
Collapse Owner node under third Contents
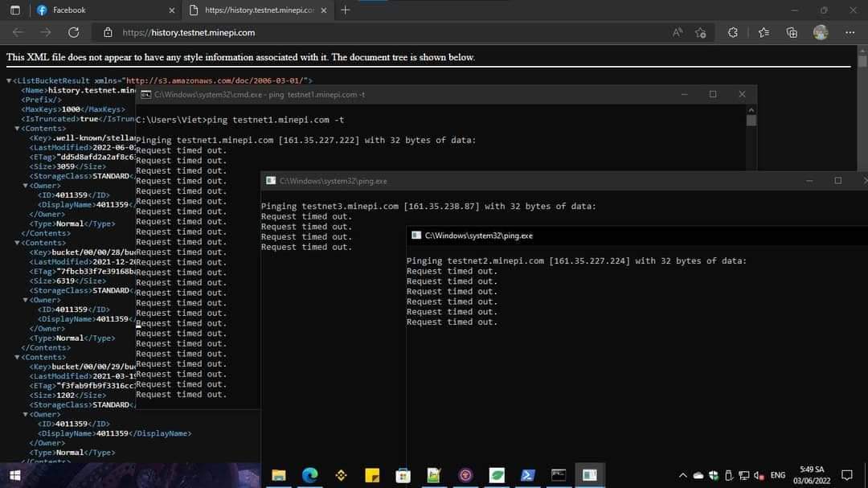click(26, 414)
